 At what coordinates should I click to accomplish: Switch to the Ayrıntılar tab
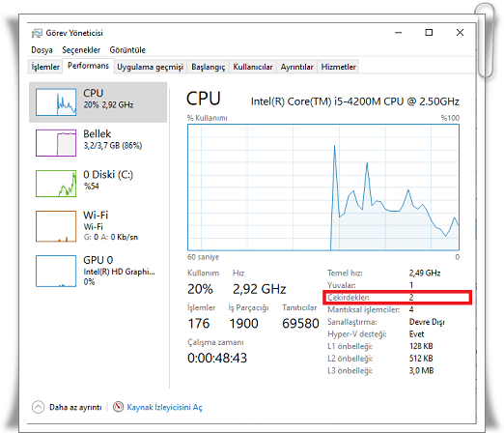296,67
